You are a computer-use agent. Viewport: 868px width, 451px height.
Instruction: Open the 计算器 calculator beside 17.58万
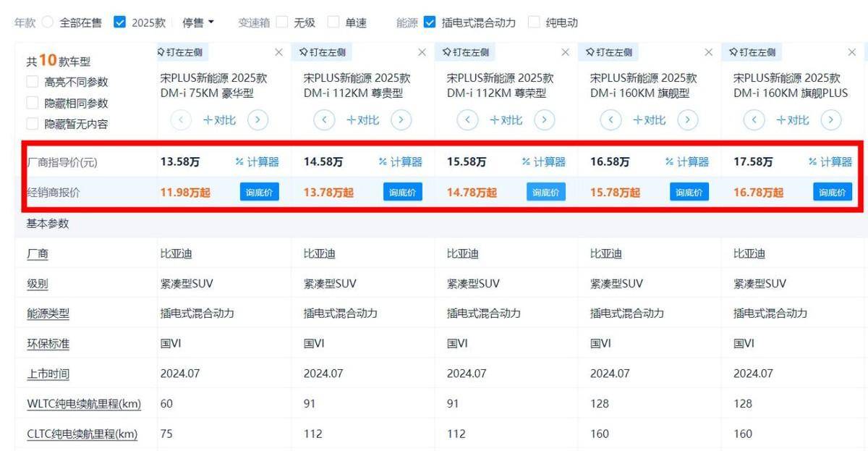[830, 162]
